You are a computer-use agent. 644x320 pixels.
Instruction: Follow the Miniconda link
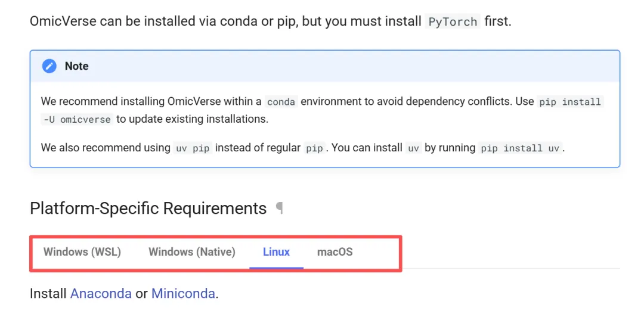[x=184, y=293]
